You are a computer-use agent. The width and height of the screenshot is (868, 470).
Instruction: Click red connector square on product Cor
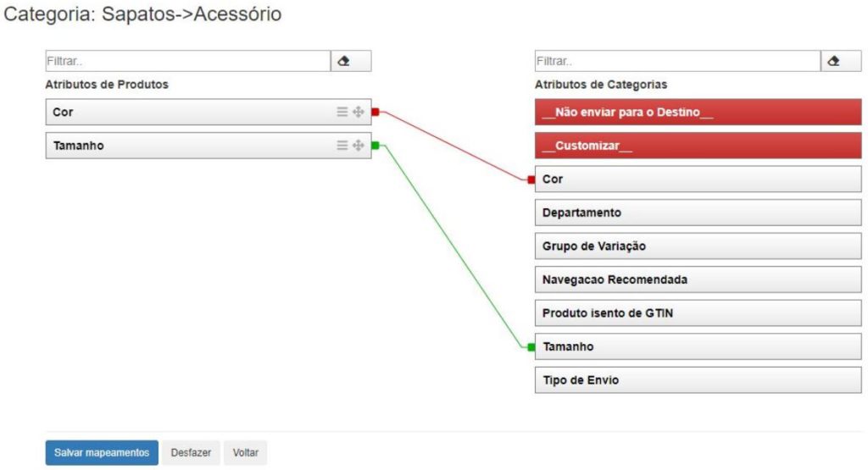click(375, 112)
